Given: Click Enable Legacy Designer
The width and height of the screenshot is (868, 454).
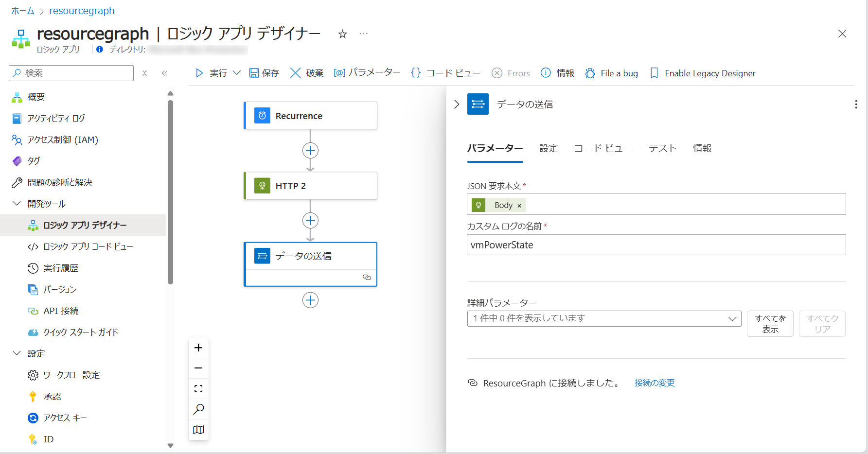Looking at the screenshot, I should coord(703,73).
